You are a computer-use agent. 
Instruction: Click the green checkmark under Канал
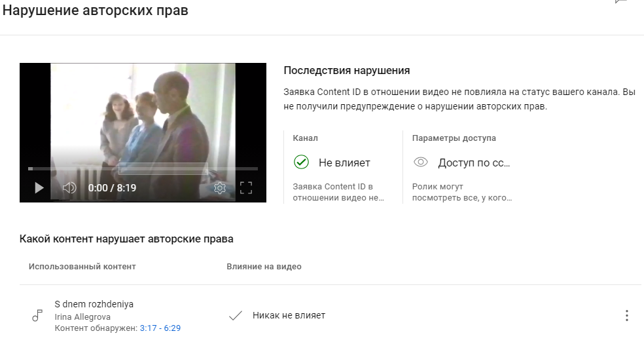coord(301,162)
